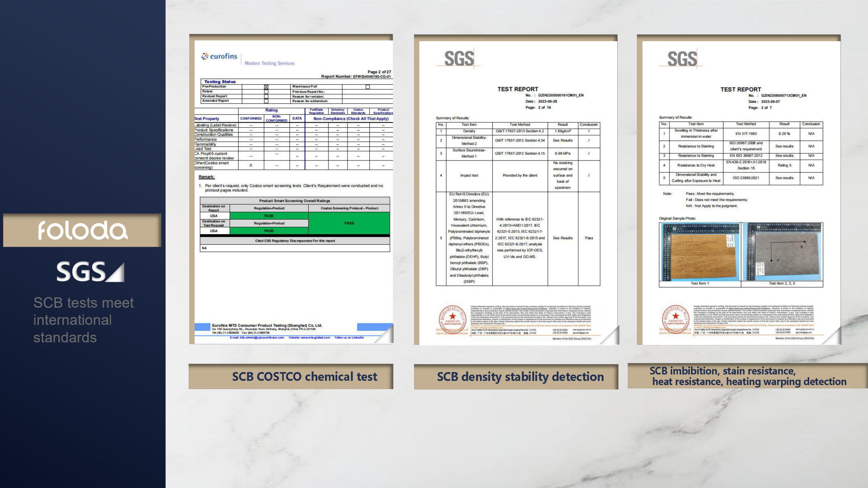868x488 pixels.
Task: Click SGS logo on imbibition test report
Action: tap(682, 59)
